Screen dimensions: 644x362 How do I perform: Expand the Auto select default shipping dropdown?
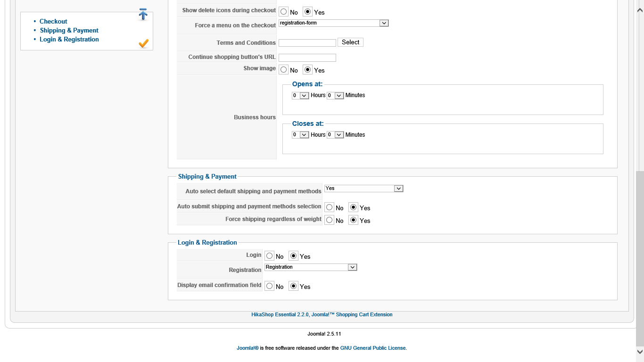point(363,189)
